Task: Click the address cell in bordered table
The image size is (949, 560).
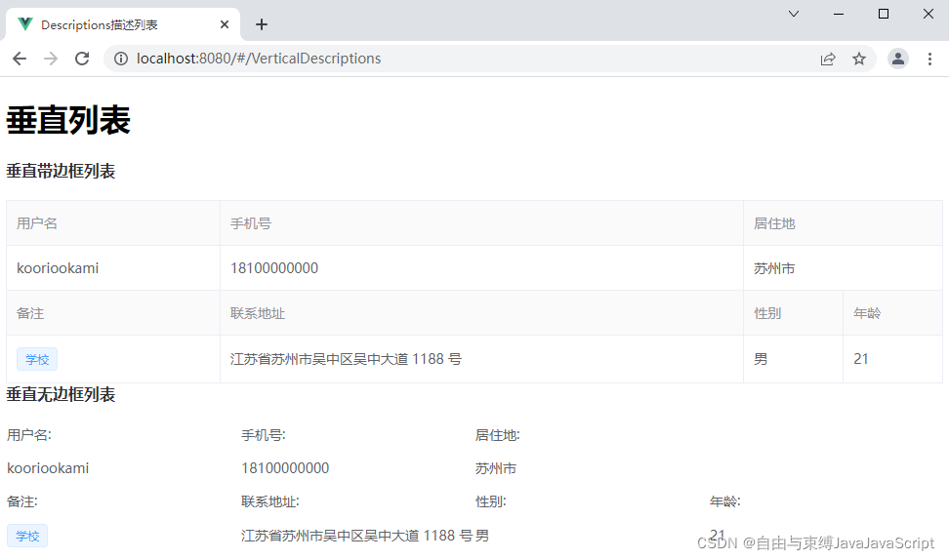Action: point(481,359)
